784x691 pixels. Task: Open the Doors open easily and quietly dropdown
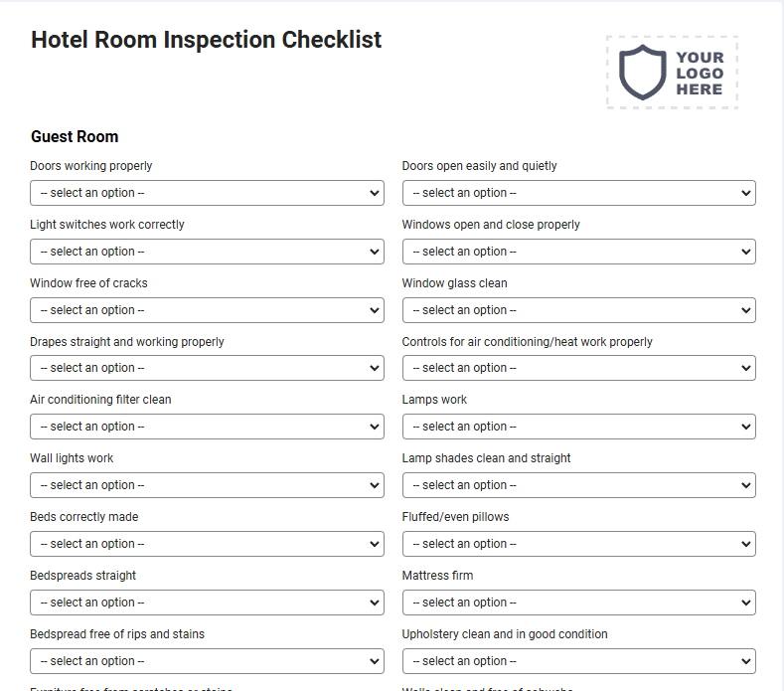point(579,193)
